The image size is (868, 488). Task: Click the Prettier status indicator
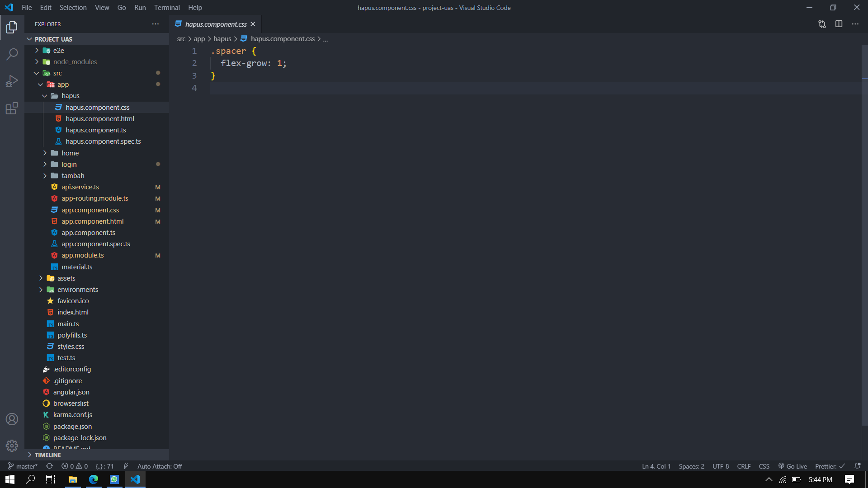tap(830, 466)
